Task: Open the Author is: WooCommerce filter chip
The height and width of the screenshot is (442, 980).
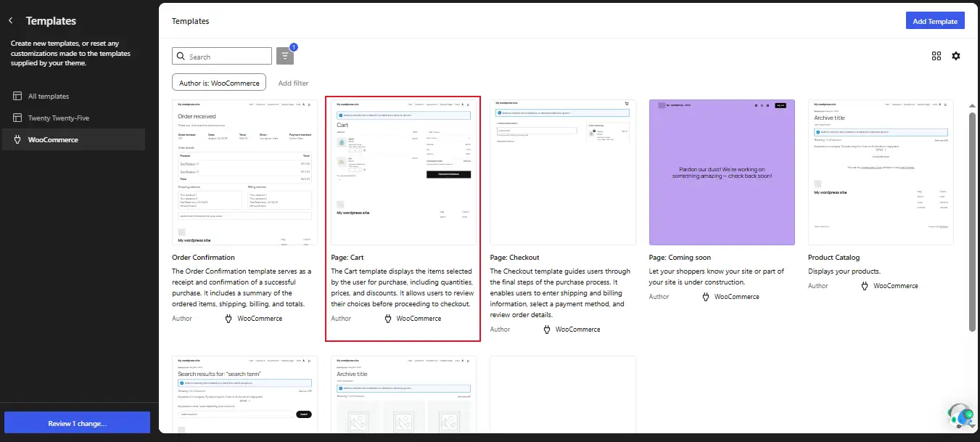Action: pos(219,83)
